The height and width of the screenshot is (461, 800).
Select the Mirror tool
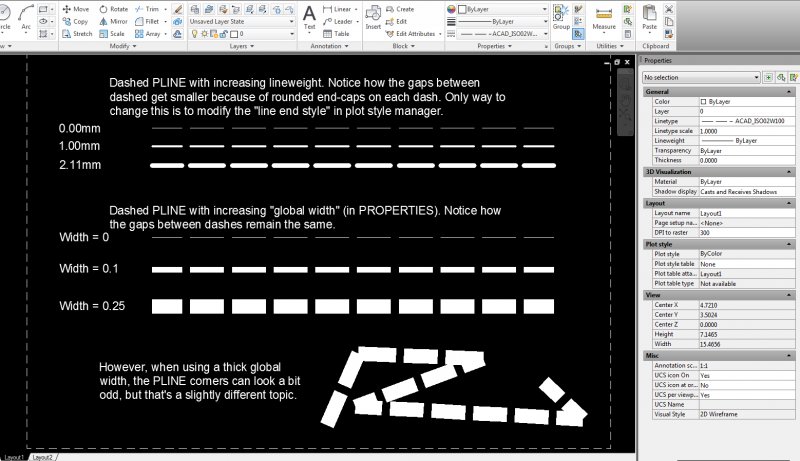click(x=113, y=21)
